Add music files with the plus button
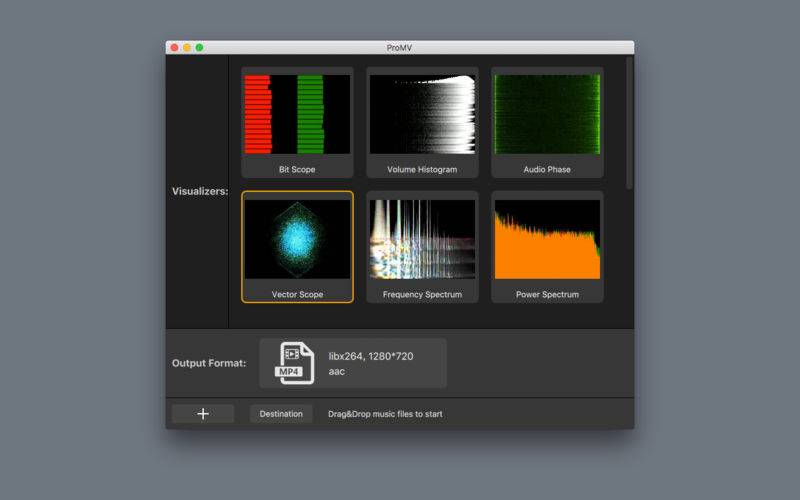The image size is (800, 500). point(203,414)
